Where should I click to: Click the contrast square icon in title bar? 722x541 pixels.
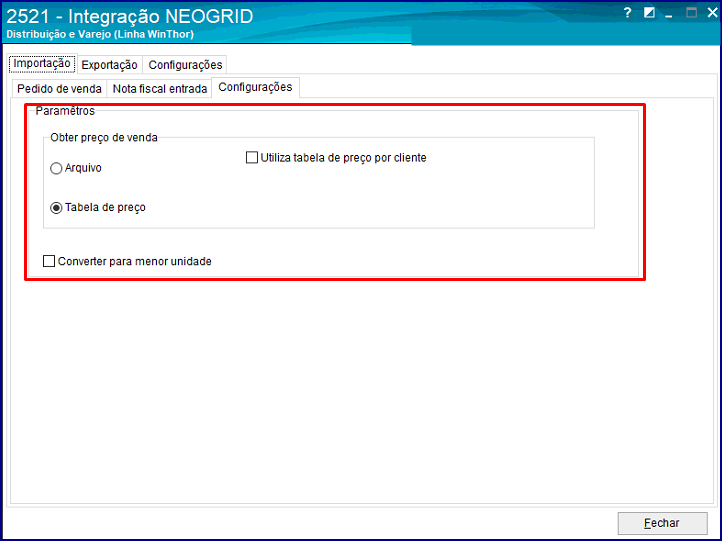coord(649,12)
